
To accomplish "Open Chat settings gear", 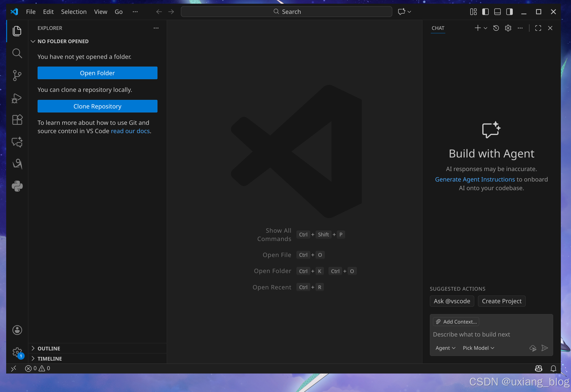I will click(508, 28).
